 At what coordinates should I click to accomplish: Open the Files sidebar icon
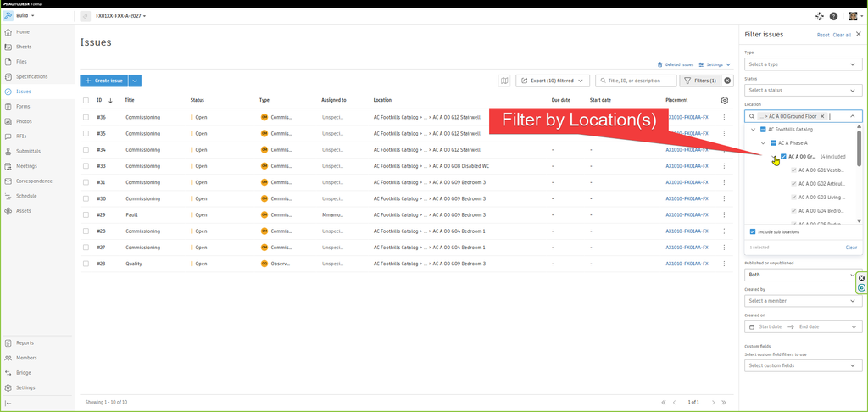(x=8, y=62)
